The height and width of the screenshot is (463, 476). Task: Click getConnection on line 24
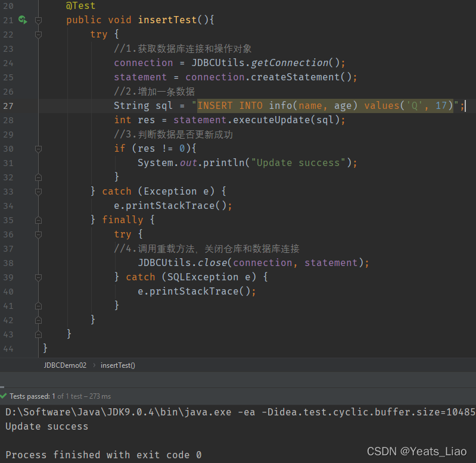(290, 62)
